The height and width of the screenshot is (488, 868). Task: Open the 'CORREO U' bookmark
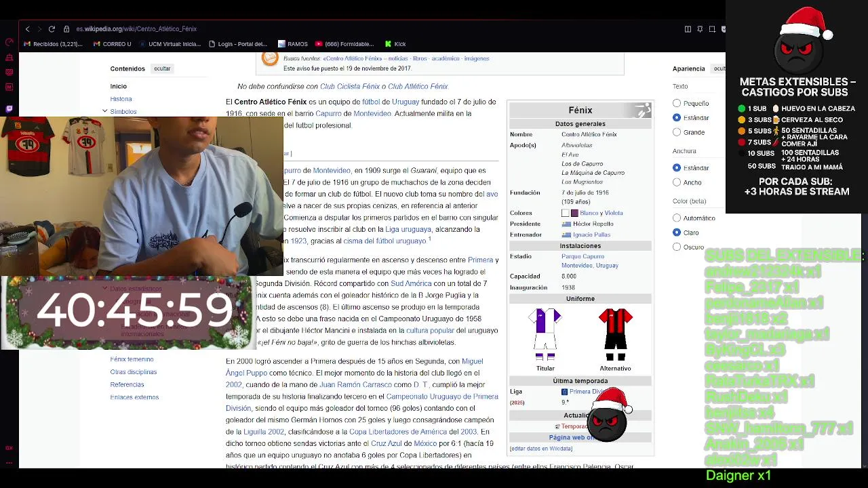point(112,44)
